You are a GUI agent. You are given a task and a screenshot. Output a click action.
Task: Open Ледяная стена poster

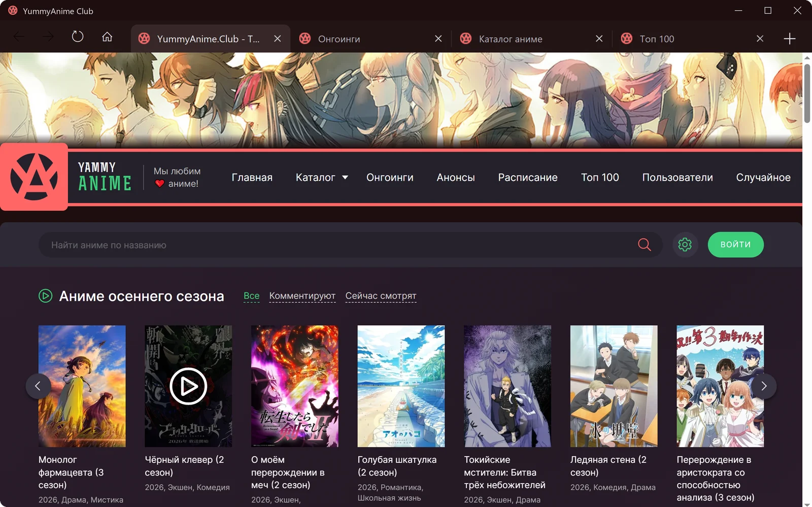pyautogui.click(x=614, y=386)
